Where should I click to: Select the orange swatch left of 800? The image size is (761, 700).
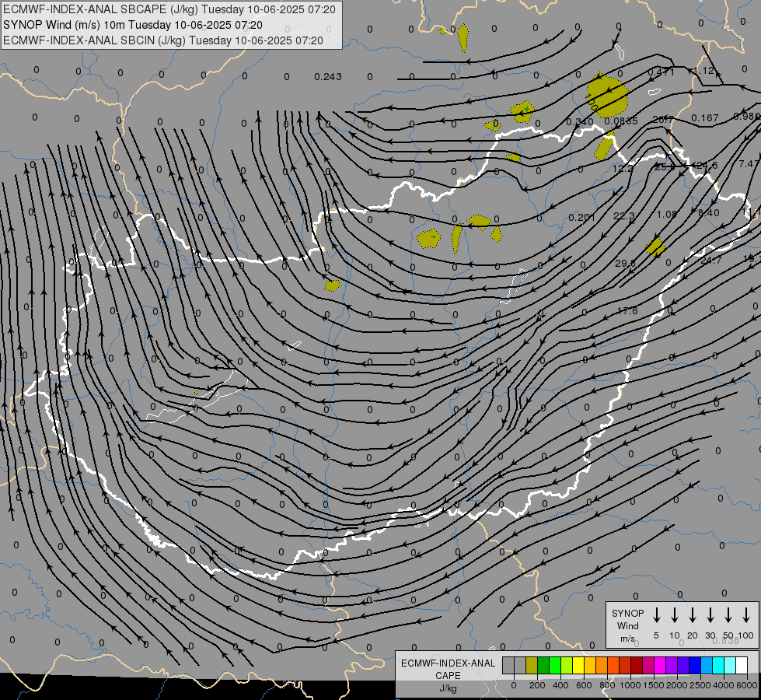click(602, 666)
